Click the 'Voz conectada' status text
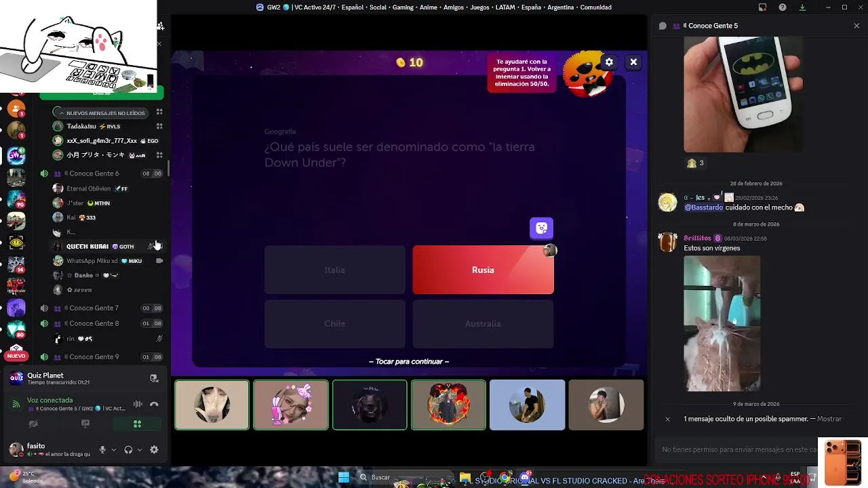The width and height of the screenshot is (868, 488). point(50,400)
